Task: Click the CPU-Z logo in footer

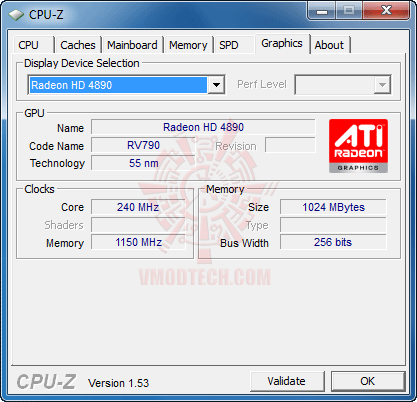Action: pyautogui.click(x=46, y=382)
